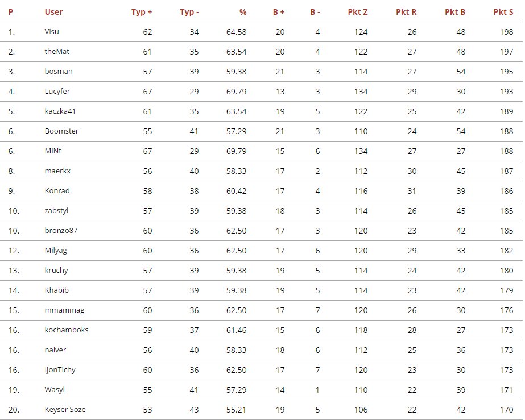
Task: Select user Konrad in ranking
Action: tap(57, 191)
